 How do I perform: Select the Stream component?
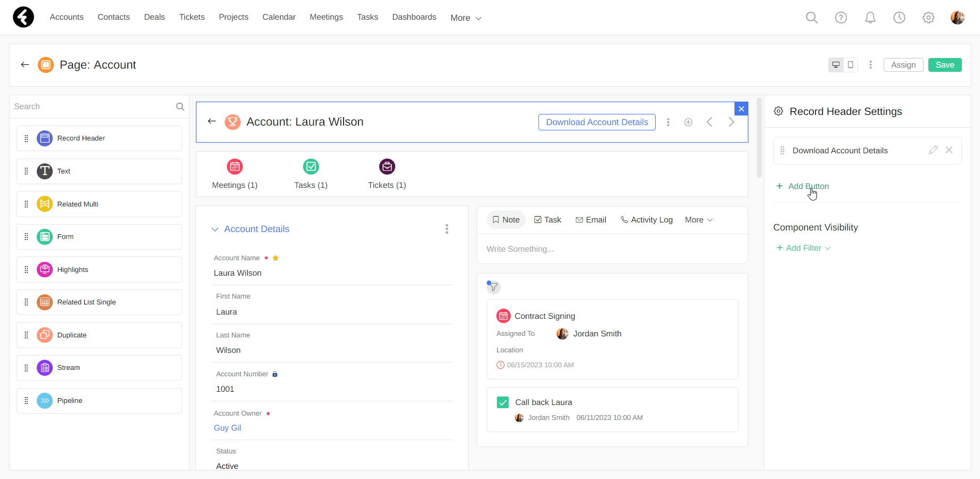tap(99, 368)
